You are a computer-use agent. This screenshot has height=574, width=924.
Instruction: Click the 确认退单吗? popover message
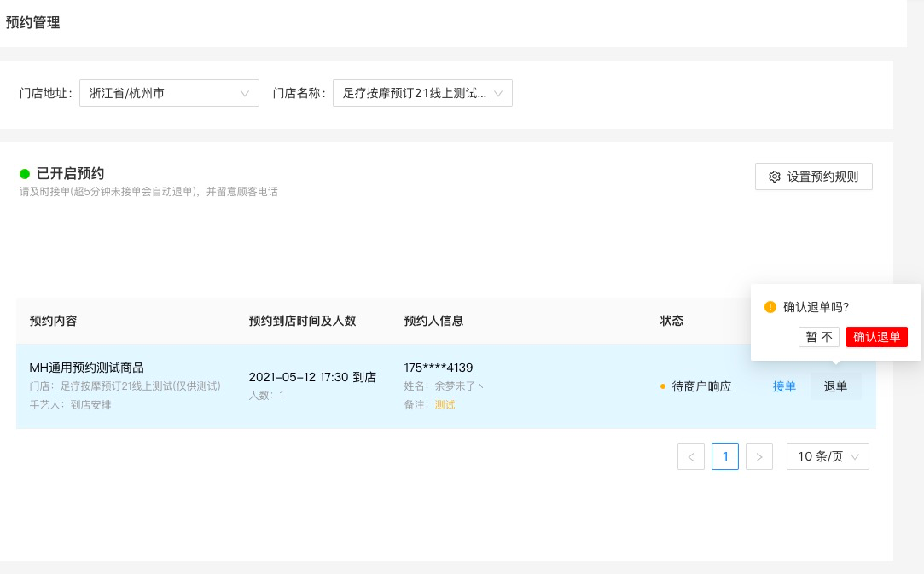click(x=816, y=307)
